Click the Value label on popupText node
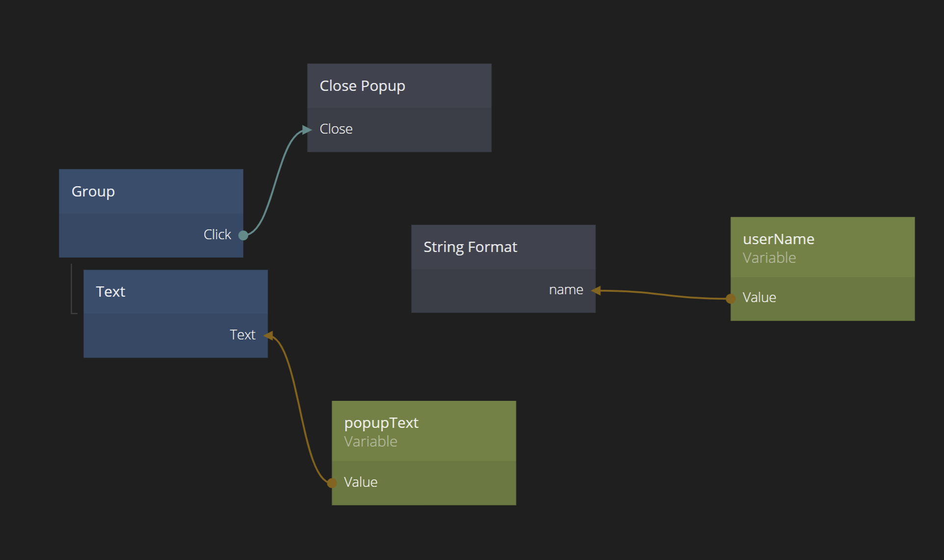 [361, 482]
